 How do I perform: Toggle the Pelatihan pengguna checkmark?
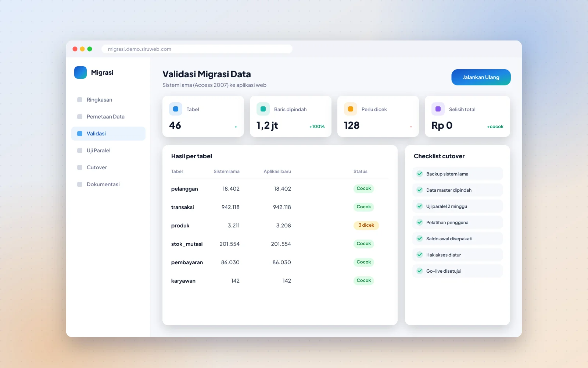click(x=420, y=222)
